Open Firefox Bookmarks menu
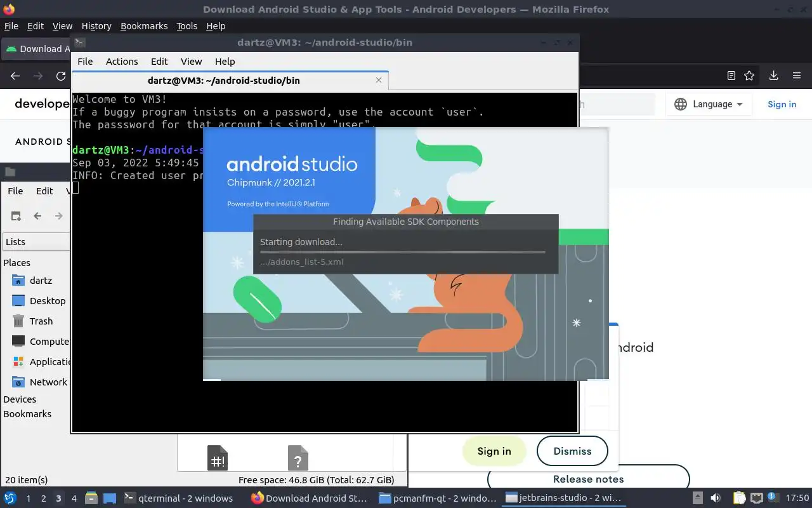Image resolution: width=812 pixels, height=508 pixels. 144,26
